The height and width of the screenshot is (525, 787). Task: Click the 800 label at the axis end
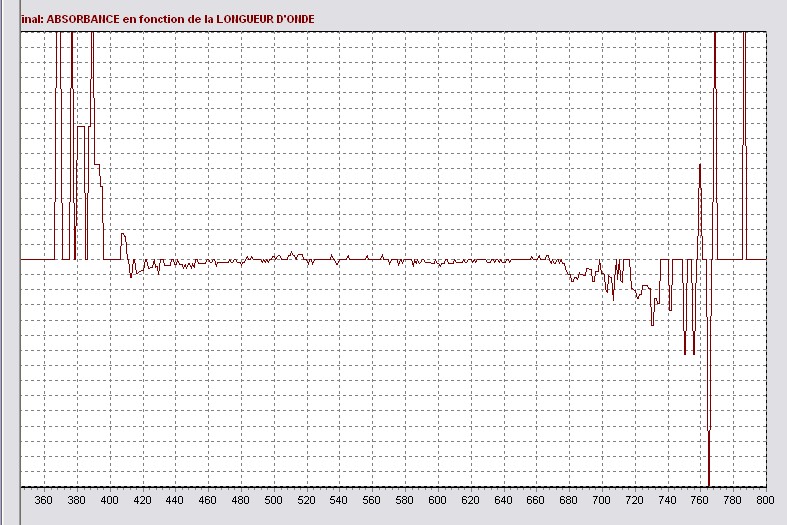pyautogui.click(x=765, y=500)
